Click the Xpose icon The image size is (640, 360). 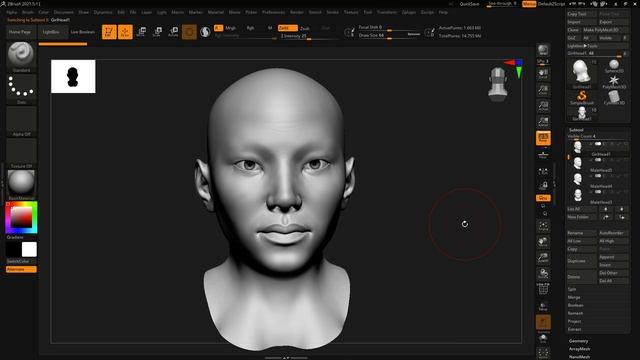543,353
